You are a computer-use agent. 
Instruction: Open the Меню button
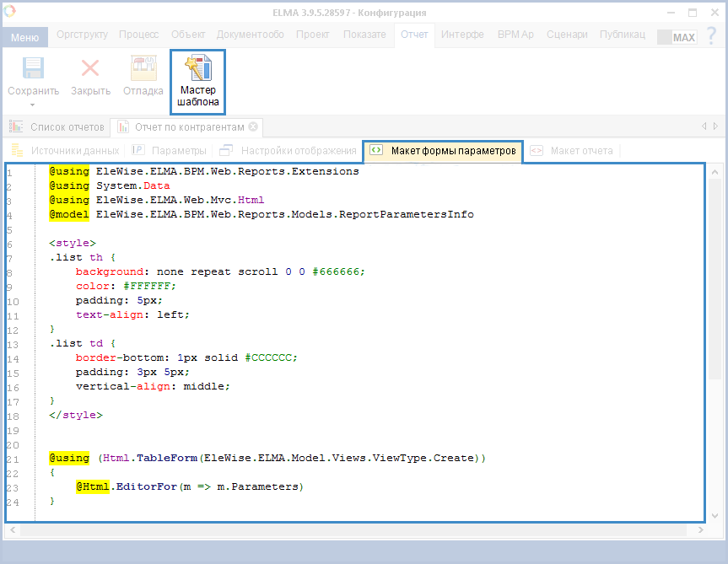[x=25, y=38]
